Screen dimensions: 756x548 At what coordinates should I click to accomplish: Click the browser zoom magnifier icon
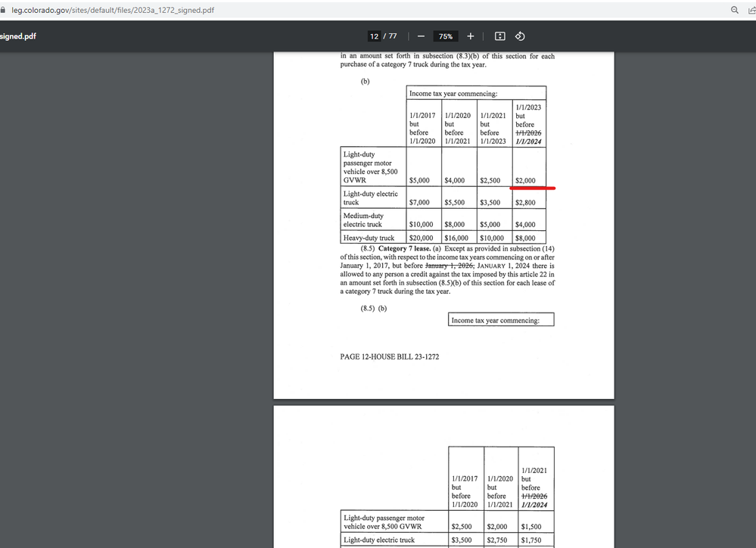pos(734,10)
